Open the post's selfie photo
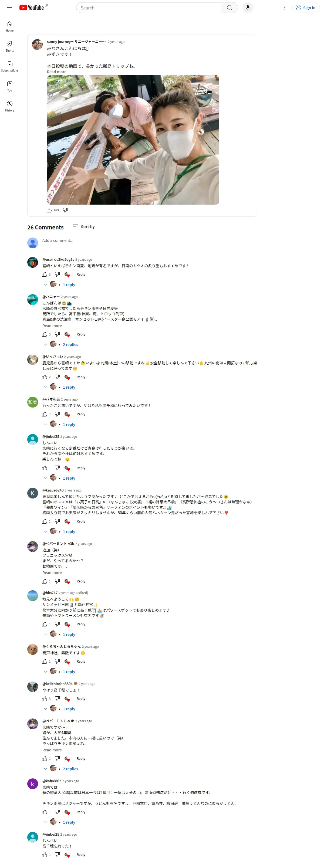324x868 pixels. click(x=133, y=140)
